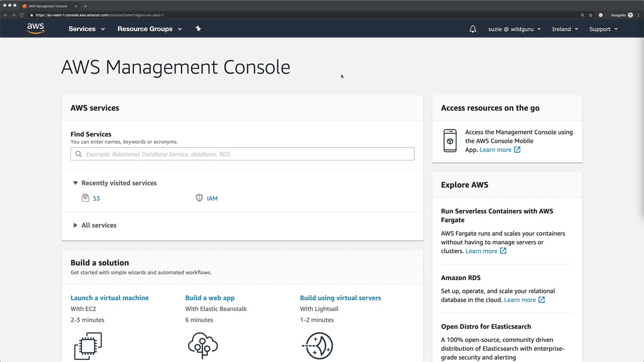Open the Services dropdown menu
The height and width of the screenshot is (362, 644).
click(x=87, y=29)
